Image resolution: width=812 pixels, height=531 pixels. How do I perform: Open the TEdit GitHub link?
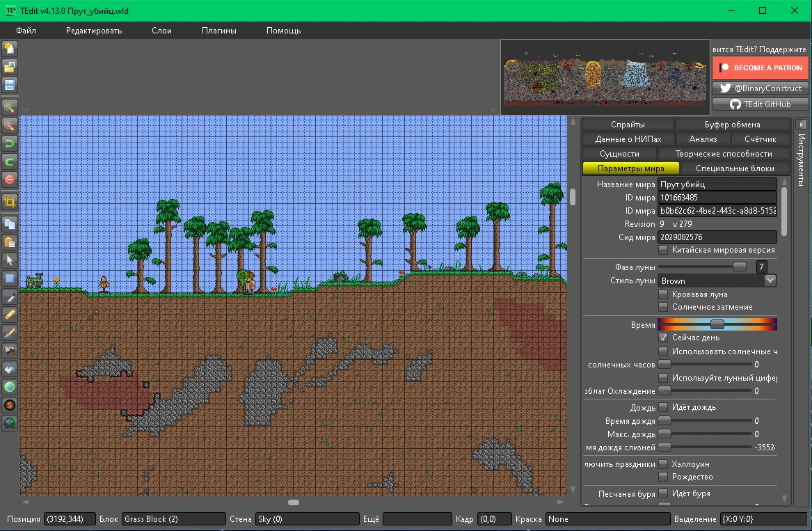point(760,104)
